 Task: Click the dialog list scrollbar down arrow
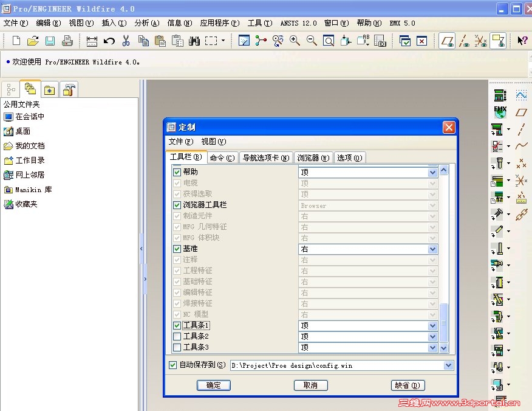pyautogui.click(x=444, y=348)
